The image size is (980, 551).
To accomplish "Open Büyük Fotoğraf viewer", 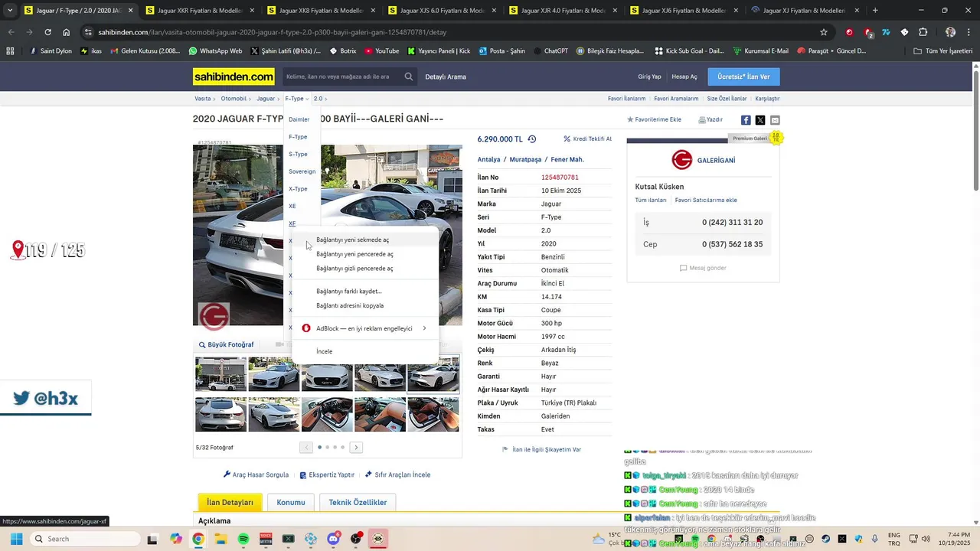I will pos(226,344).
